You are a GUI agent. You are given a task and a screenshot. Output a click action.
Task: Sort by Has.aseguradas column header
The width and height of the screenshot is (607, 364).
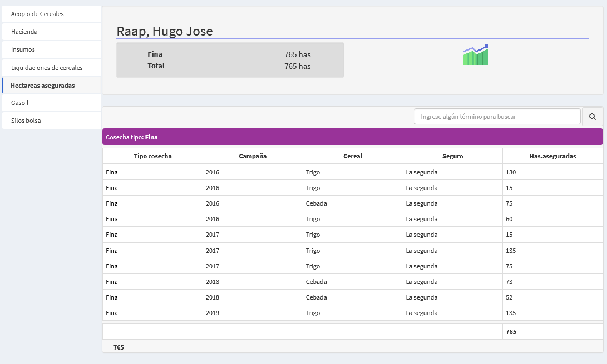pyautogui.click(x=552, y=156)
